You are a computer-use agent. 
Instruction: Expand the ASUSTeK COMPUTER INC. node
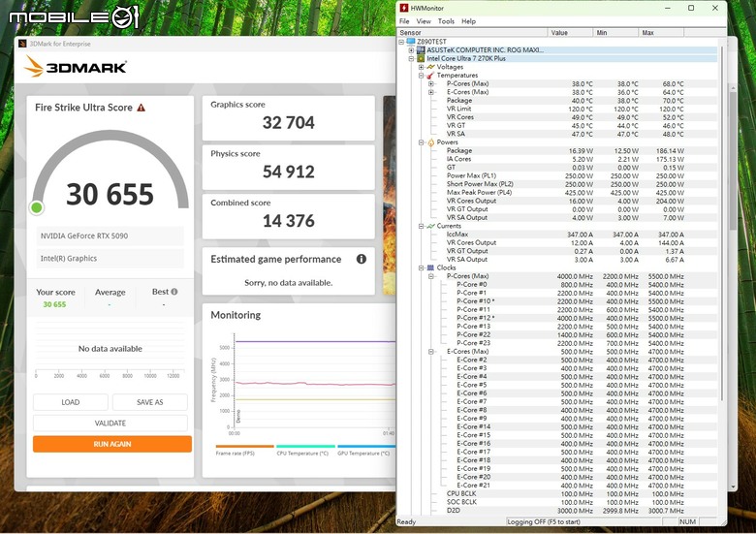[411, 50]
